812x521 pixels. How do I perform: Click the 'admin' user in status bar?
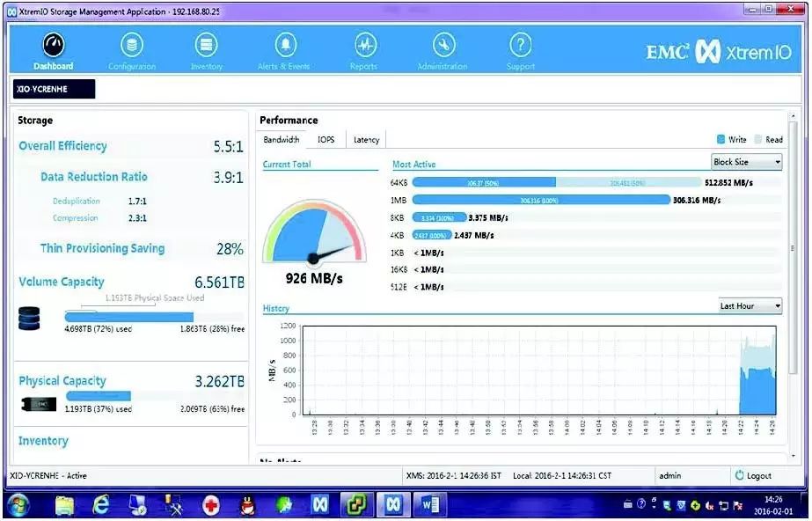pyautogui.click(x=670, y=475)
